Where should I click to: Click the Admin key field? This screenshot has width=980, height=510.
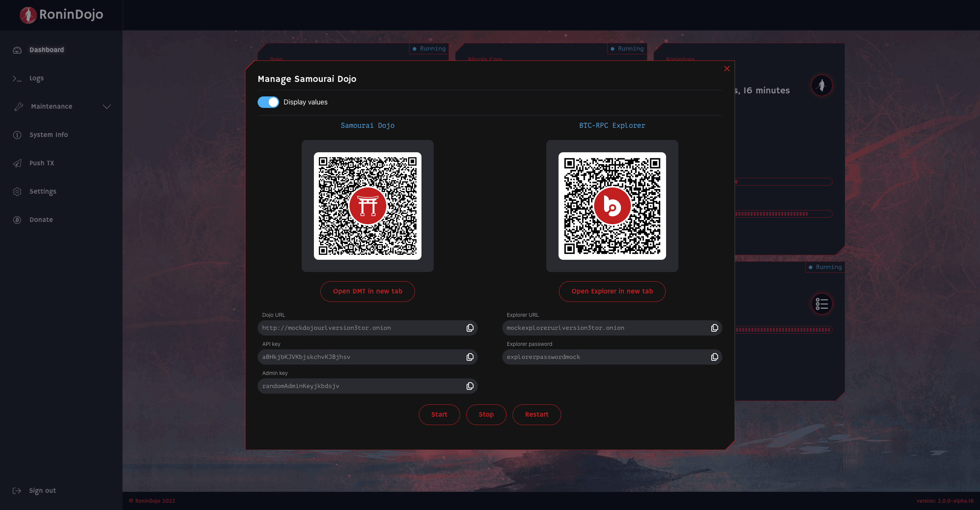pos(367,386)
